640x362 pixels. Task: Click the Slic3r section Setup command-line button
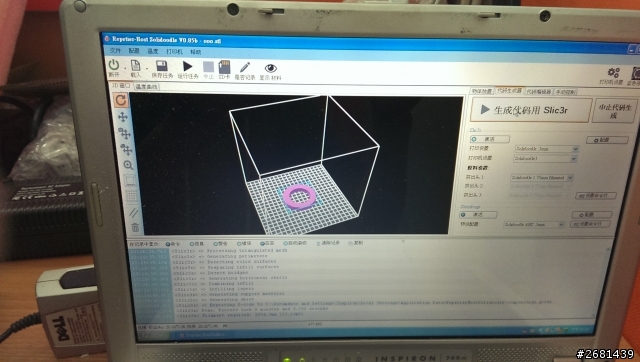[596, 196]
